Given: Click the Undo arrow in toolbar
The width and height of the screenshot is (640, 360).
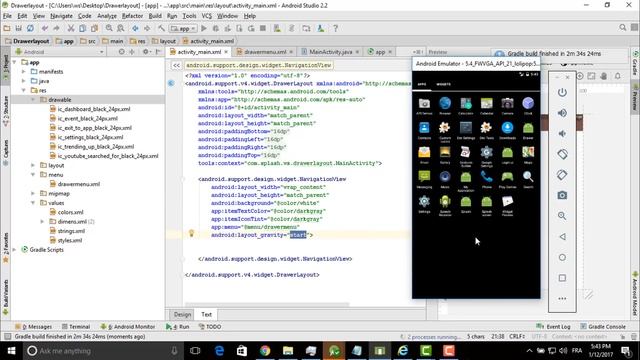Looking at the screenshot, I should tap(44, 28).
